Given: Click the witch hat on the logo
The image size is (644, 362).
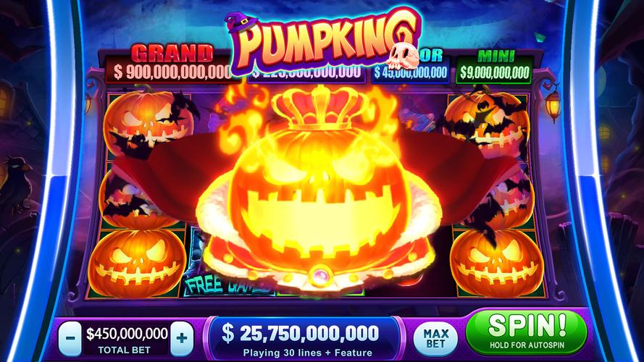Looking at the screenshot, I should coord(241,23).
